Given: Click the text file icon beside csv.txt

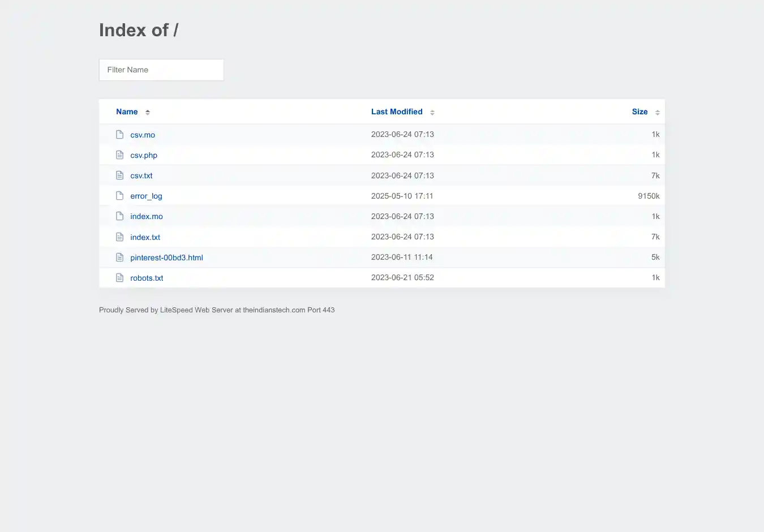Looking at the screenshot, I should (119, 175).
